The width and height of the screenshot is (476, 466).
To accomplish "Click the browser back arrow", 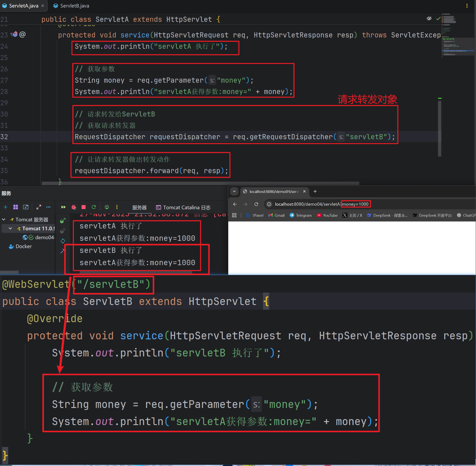I will tap(235, 204).
